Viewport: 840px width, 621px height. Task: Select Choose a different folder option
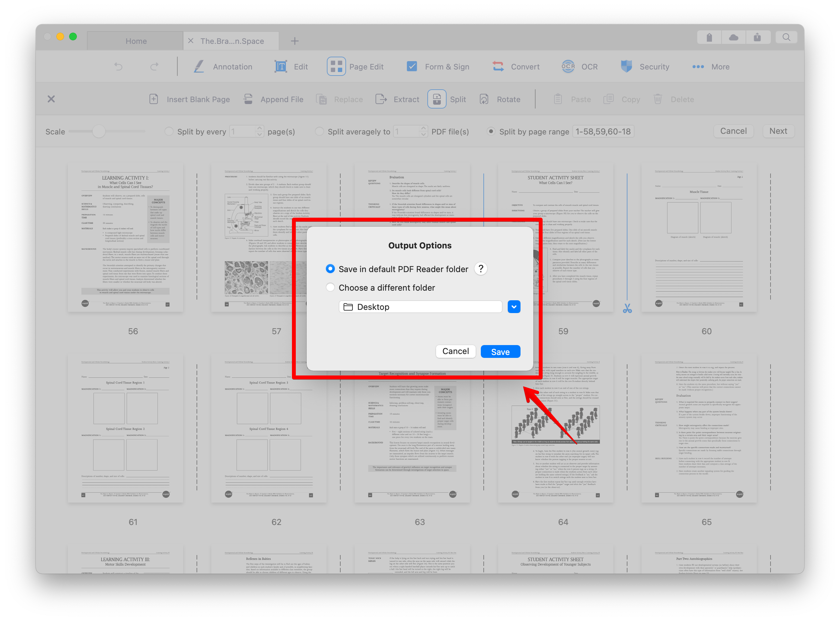click(330, 287)
